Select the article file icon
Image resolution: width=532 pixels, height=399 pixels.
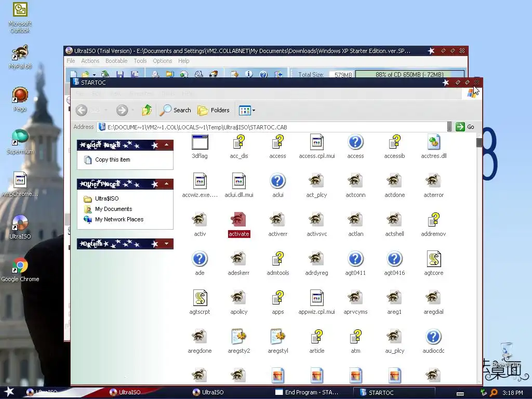pyautogui.click(x=316, y=337)
